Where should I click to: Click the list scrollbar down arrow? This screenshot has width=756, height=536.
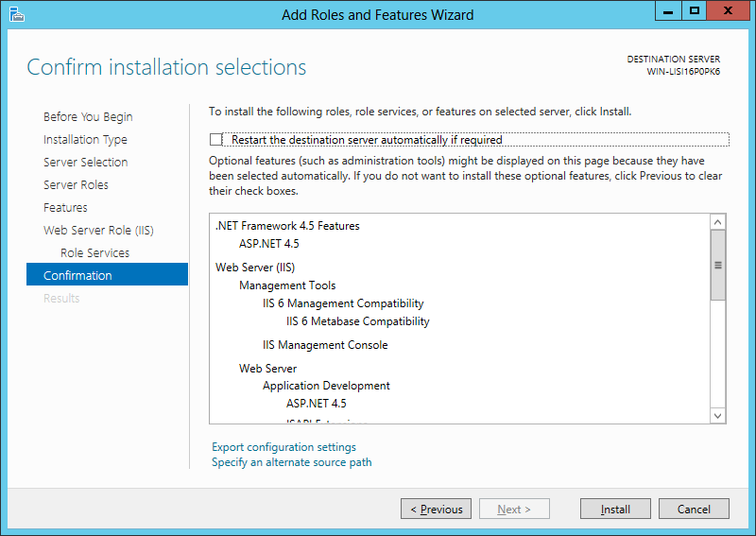[717, 415]
